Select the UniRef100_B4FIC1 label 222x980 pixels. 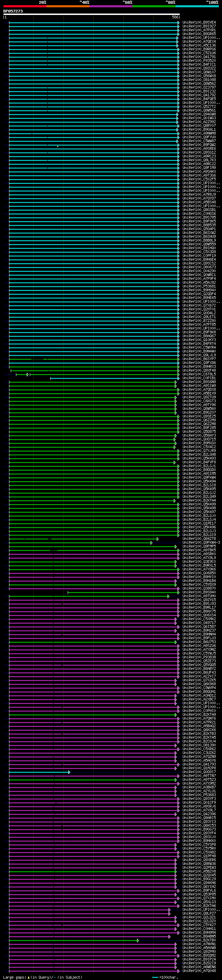[199, 64]
